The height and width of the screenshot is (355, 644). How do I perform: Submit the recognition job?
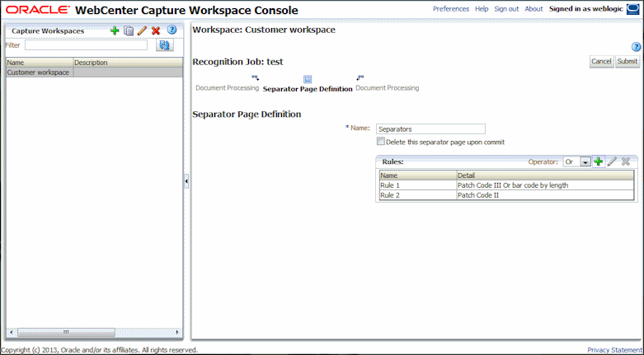pyautogui.click(x=628, y=62)
